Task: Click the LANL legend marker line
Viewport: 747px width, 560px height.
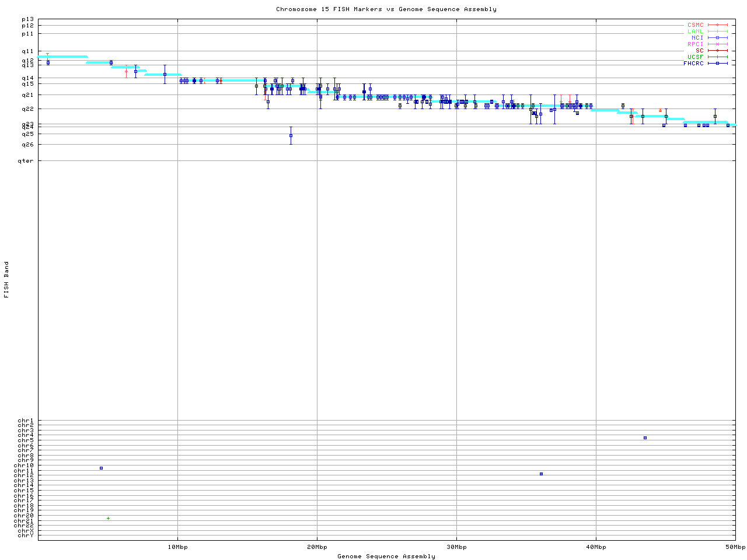Action: coord(717,32)
